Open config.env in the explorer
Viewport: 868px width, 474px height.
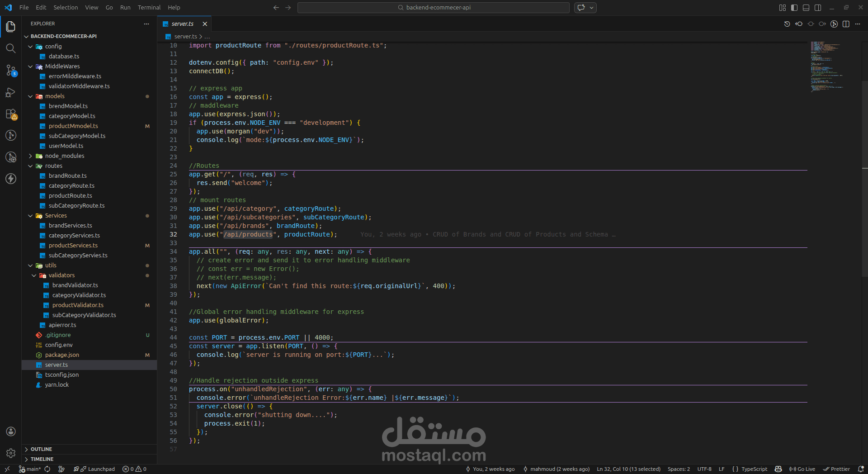pyautogui.click(x=90, y=345)
